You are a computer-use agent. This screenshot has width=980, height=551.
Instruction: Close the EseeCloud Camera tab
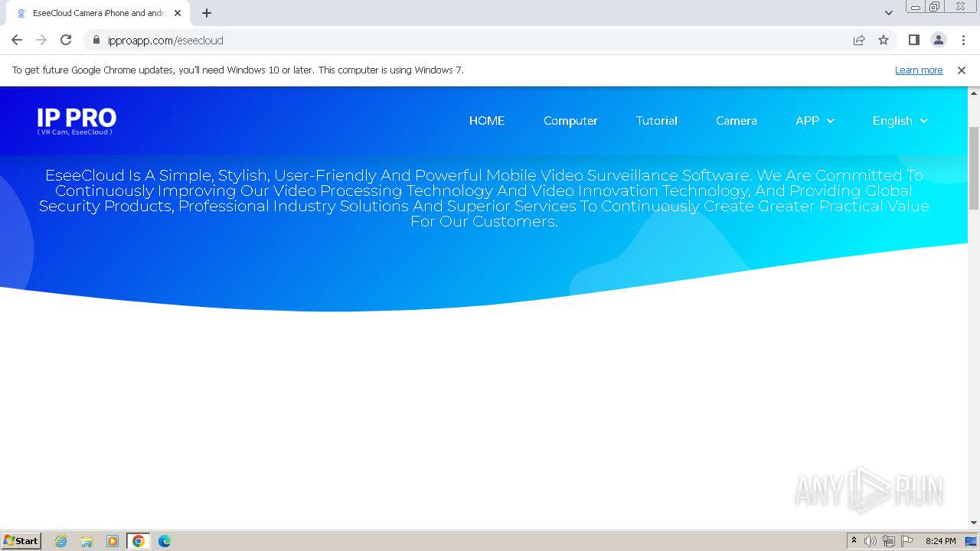[x=177, y=13]
